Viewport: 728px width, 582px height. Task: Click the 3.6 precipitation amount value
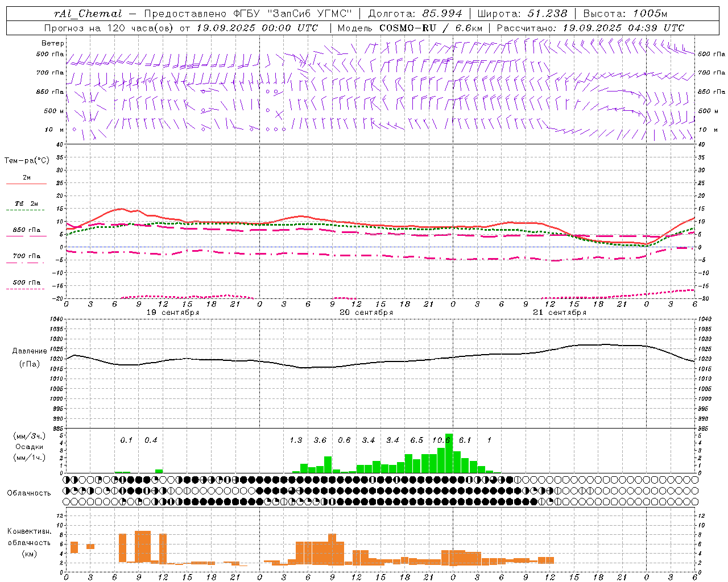coord(320,440)
